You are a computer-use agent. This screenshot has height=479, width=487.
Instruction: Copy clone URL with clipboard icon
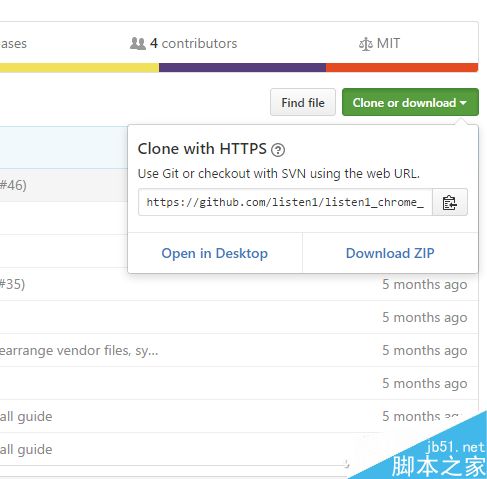(450, 202)
